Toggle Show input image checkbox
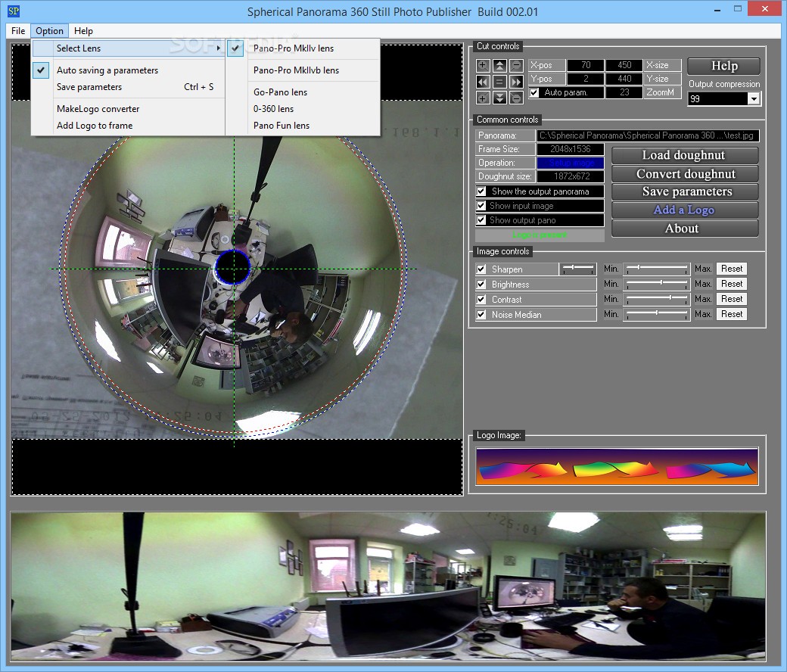This screenshot has height=672, width=787. pos(481,206)
